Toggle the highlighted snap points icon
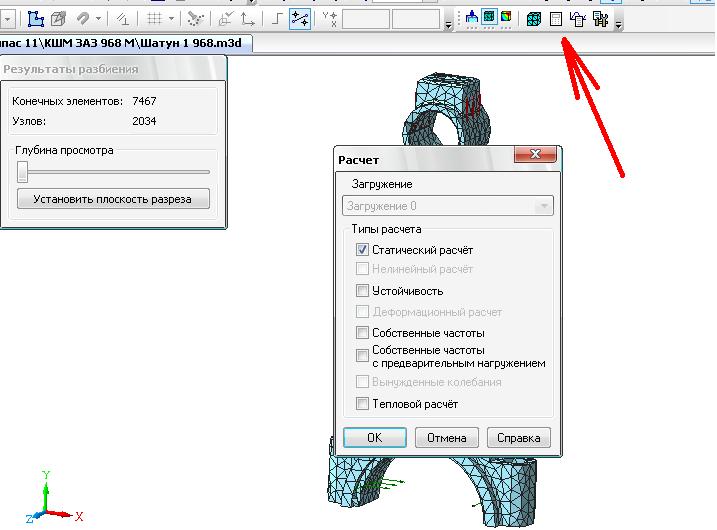The width and height of the screenshot is (717, 530). 300,19
